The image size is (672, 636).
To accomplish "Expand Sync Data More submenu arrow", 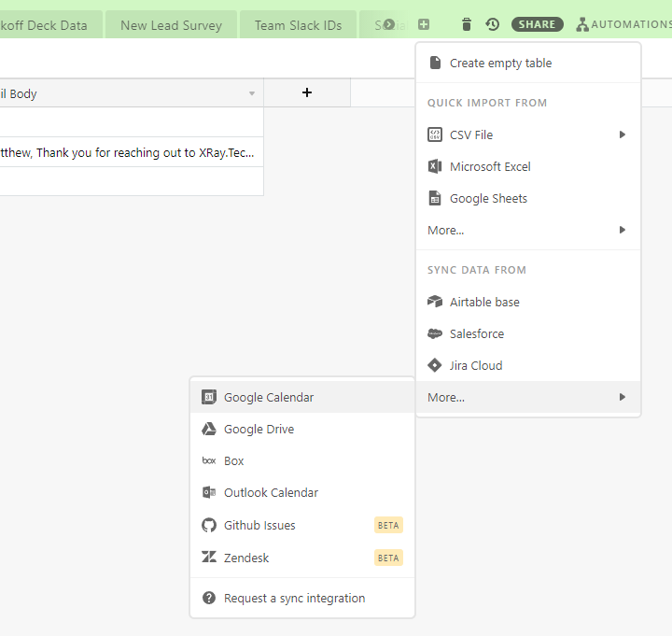I will coord(623,397).
